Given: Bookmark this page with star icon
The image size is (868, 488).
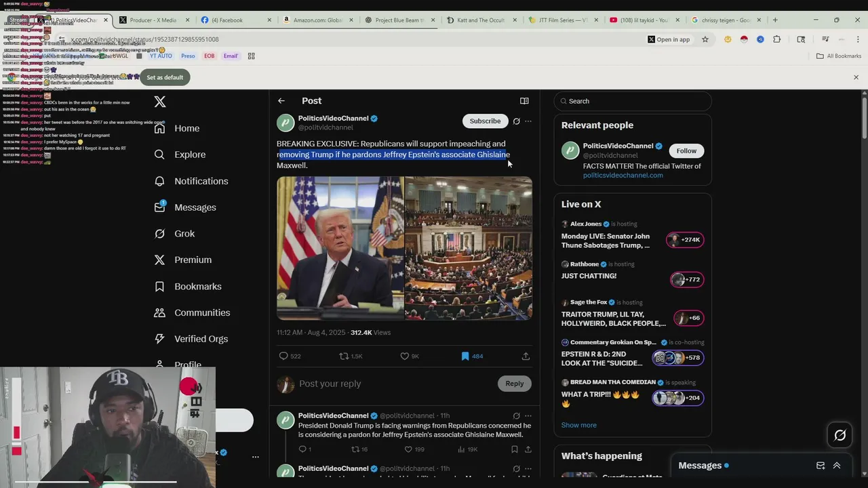Looking at the screenshot, I should point(705,39).
